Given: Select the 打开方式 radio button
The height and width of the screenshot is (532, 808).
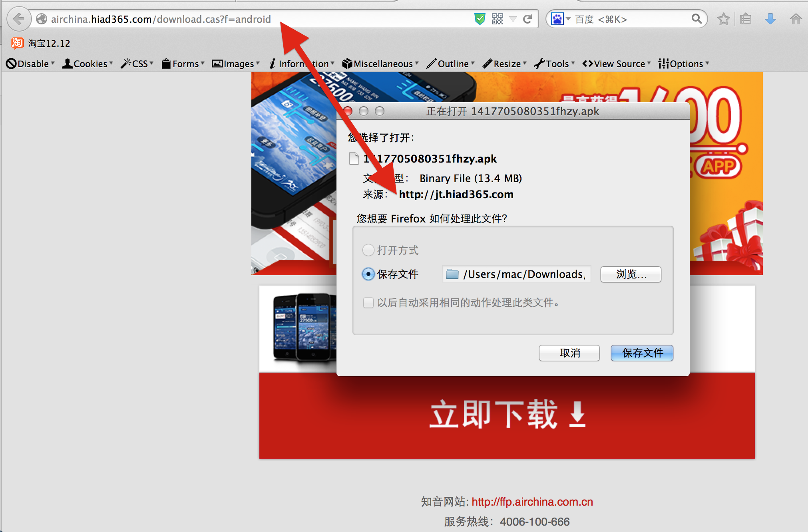Looking at the screenshot, I should point(368,250).
